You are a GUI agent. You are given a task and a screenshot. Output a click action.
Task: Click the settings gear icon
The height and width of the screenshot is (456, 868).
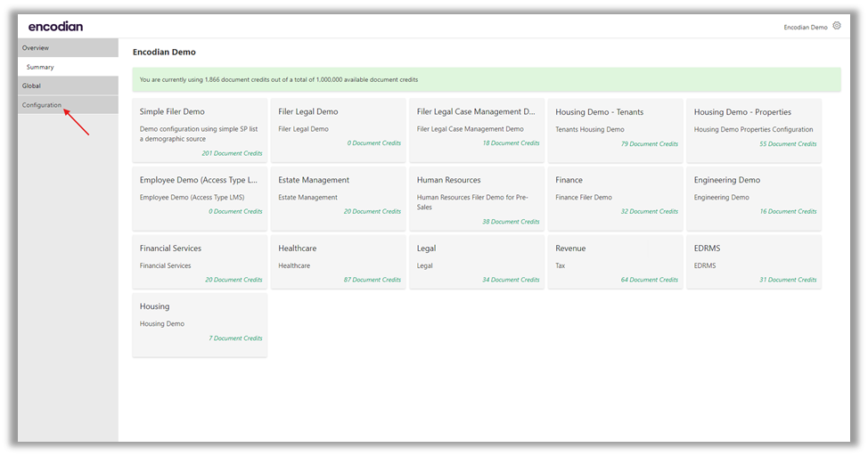click(836, 27)
